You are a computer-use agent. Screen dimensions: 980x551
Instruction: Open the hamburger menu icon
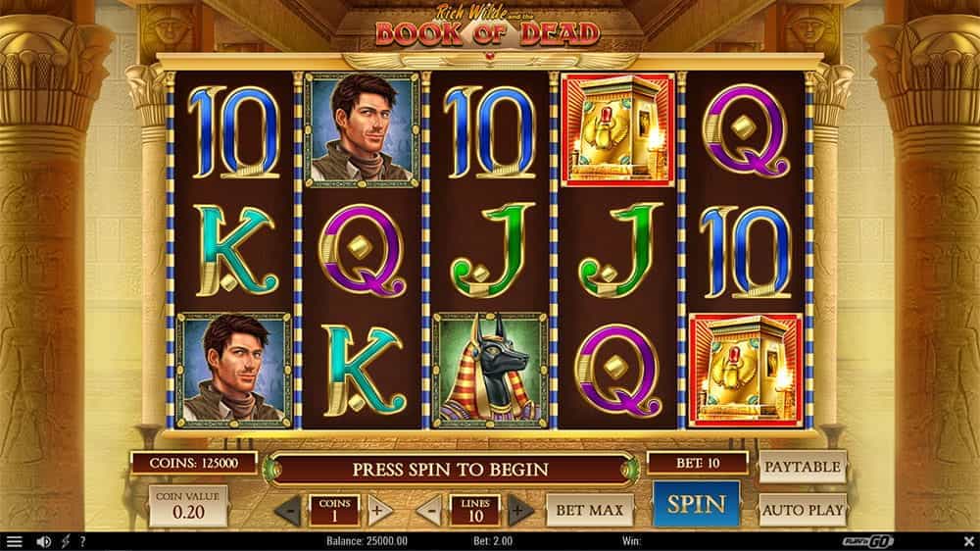[x=14, y=541]
